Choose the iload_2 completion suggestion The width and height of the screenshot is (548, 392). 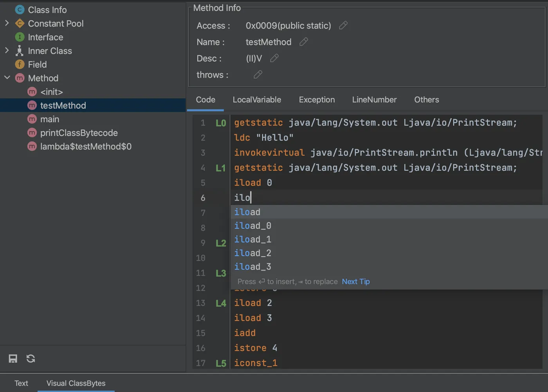[x=389, y=253]
